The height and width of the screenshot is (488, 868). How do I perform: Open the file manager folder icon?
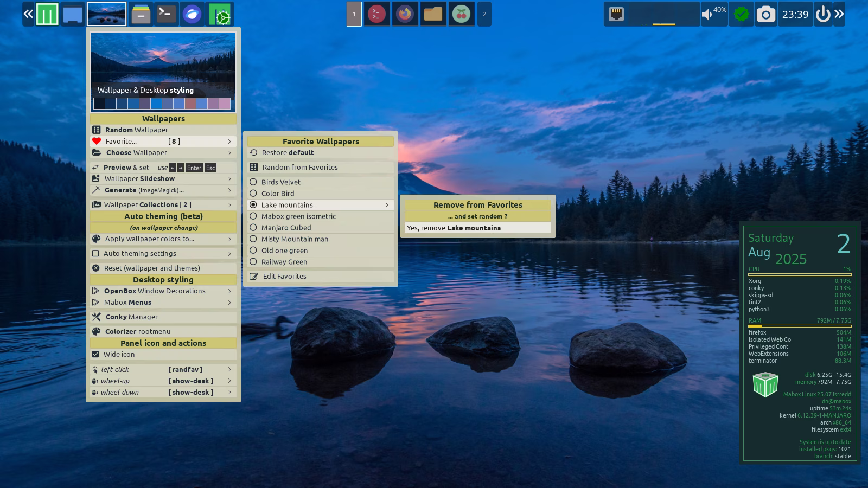[x=433, y=14]
